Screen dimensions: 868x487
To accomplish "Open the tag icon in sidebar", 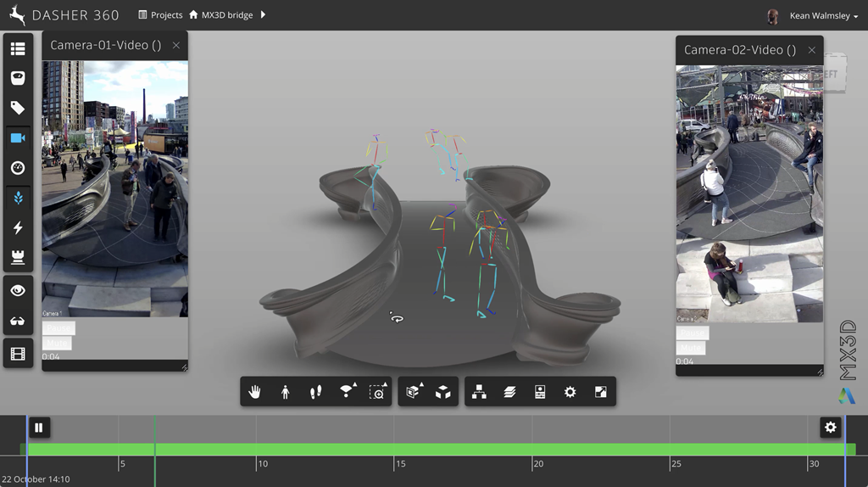I will coord(18,108).
